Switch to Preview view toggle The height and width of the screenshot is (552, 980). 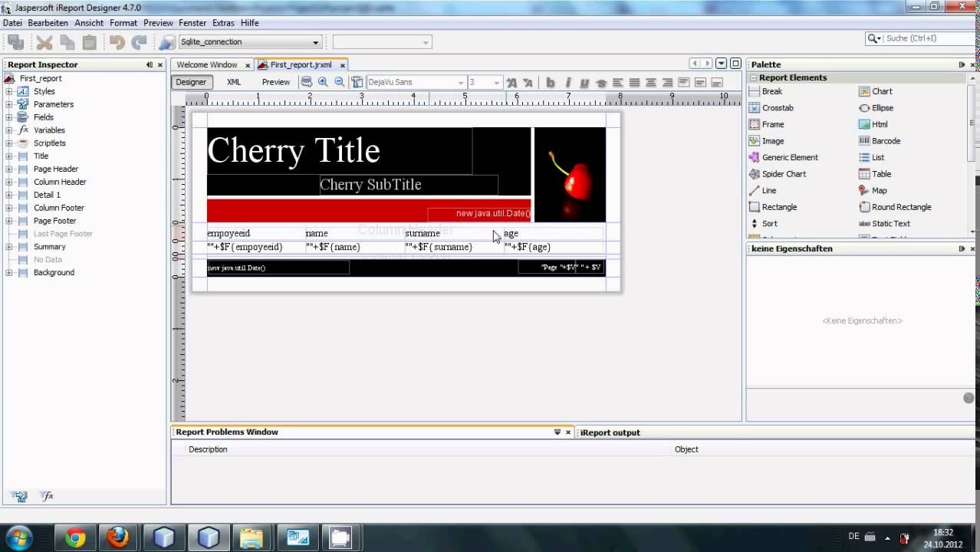276,82
